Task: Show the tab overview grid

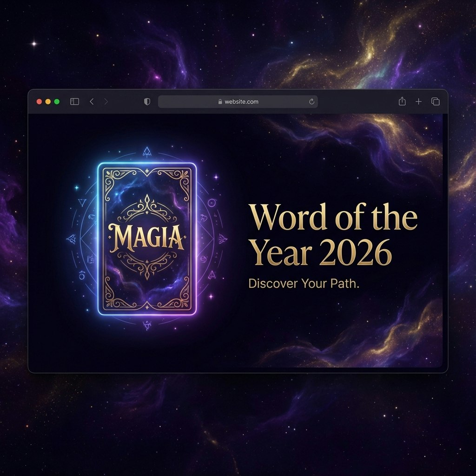Action: tap(435, 101)
